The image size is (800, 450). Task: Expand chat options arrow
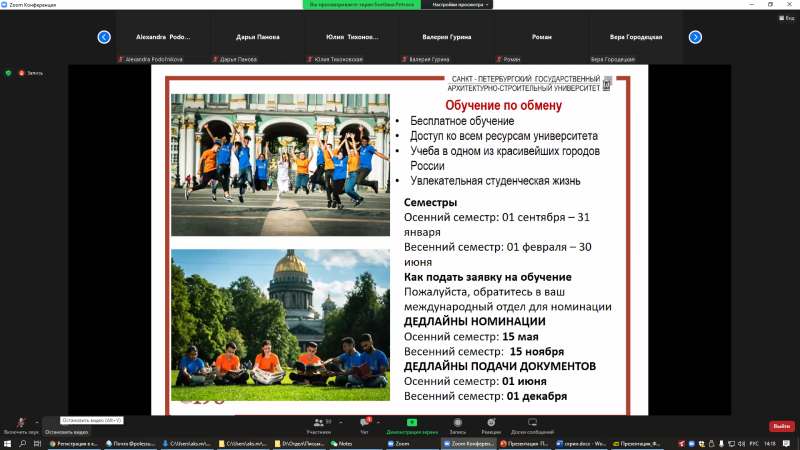pyautogui.click(x=378, y=422)
